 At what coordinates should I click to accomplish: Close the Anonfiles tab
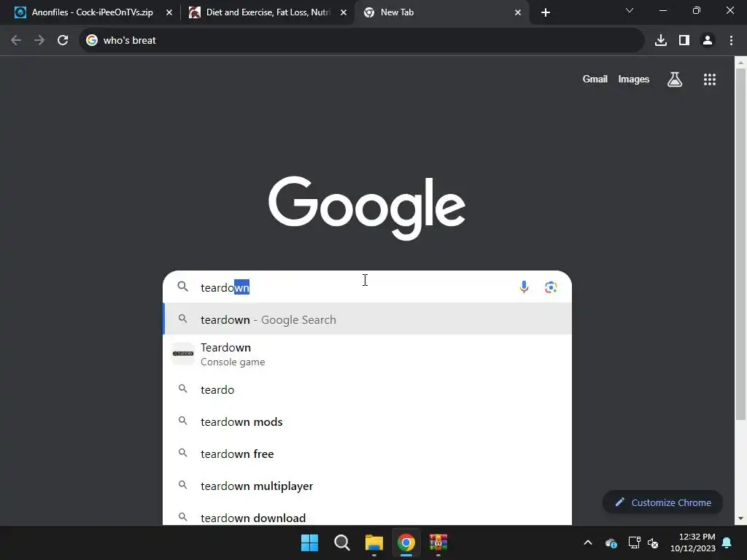pos(169,12)
